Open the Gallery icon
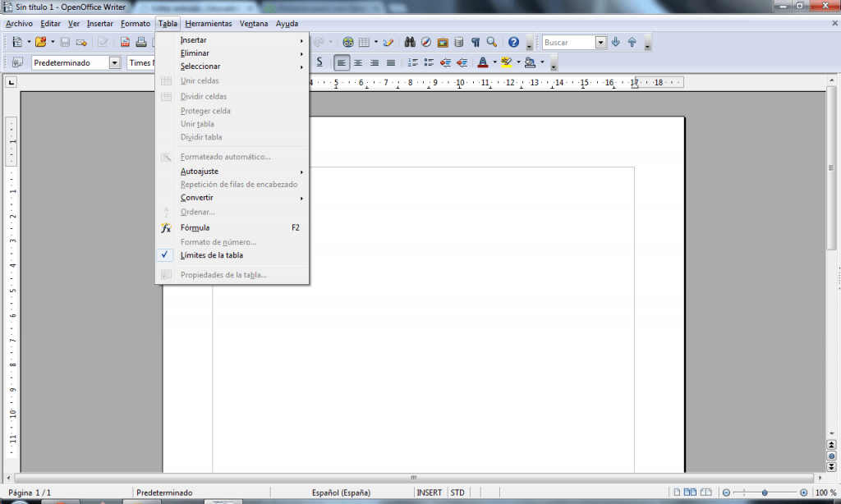The height and width of the screenshot is (504, 841). 443,40
